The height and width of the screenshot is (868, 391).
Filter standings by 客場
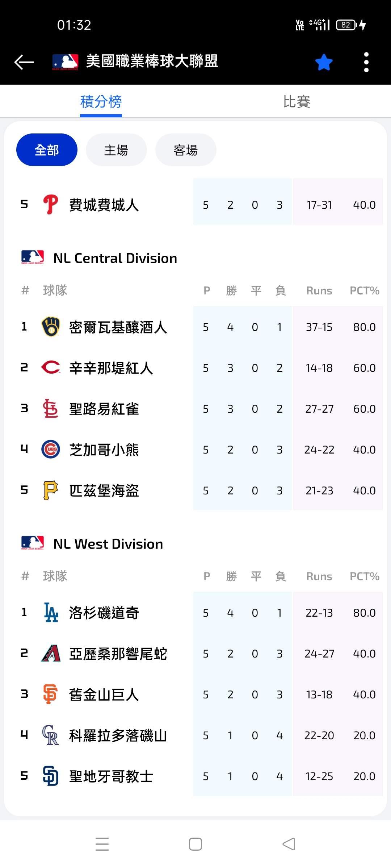[186, 150]
